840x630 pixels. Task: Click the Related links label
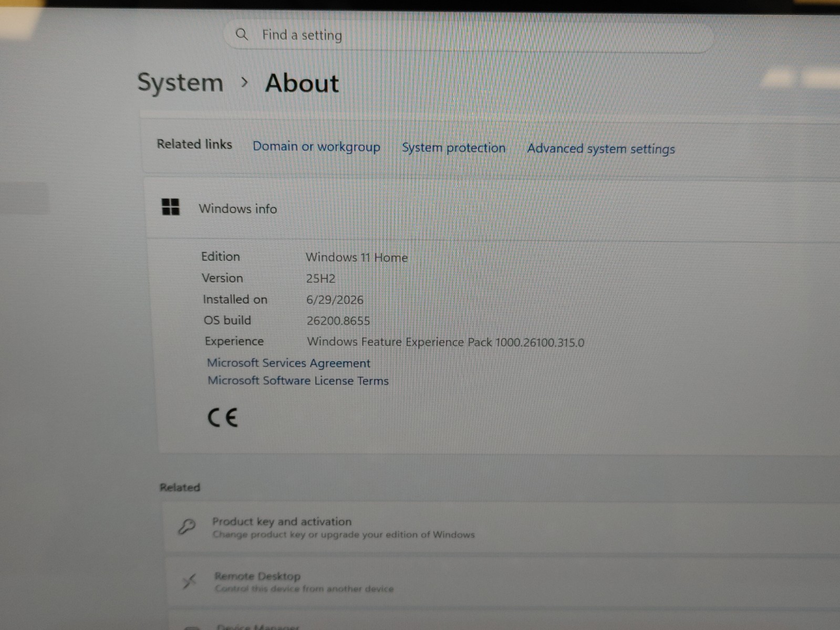point(194,144)
